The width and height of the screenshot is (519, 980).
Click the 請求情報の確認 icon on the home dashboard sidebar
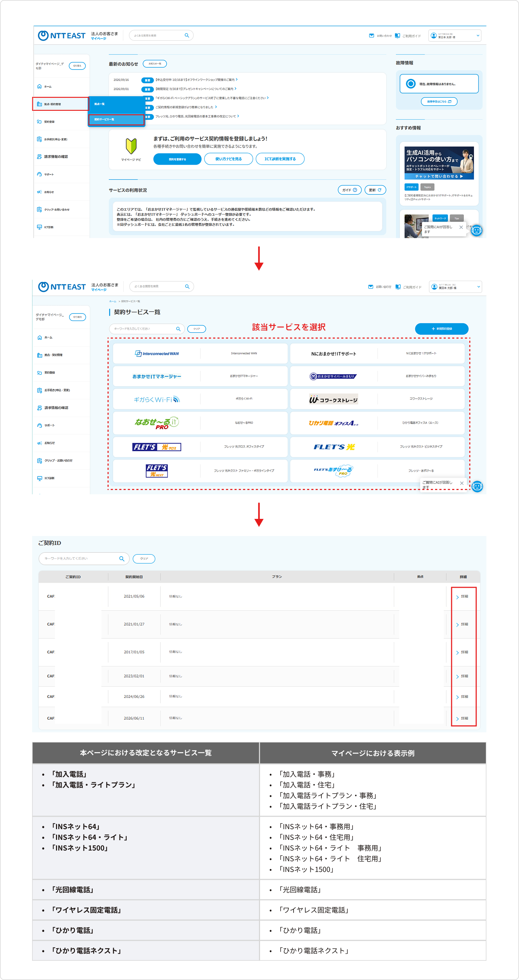pyautogui.click(x=39, y=157)
